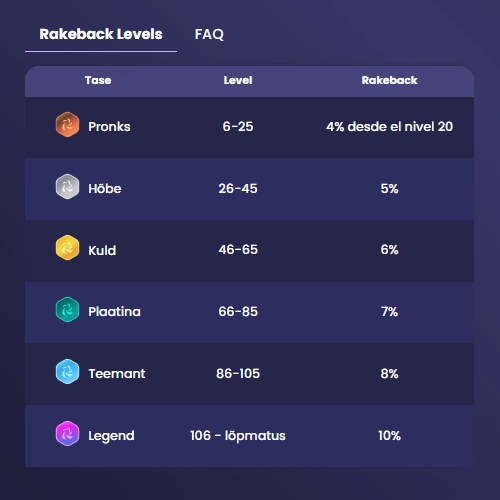This screenshot has height=500, width=500.
Task: Select the Plaatina tier label
Action: pyautogui.click(x=114, y=312)
